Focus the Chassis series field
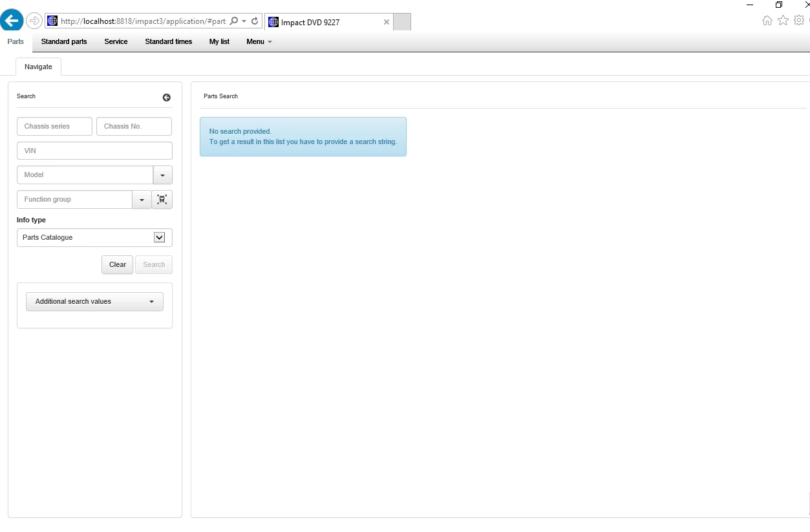 54,127
